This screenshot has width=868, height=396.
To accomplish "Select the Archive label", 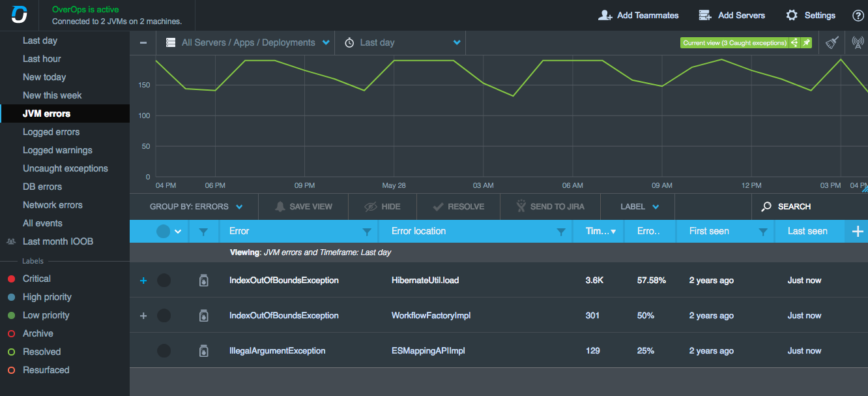I will [x=38, y=333].
